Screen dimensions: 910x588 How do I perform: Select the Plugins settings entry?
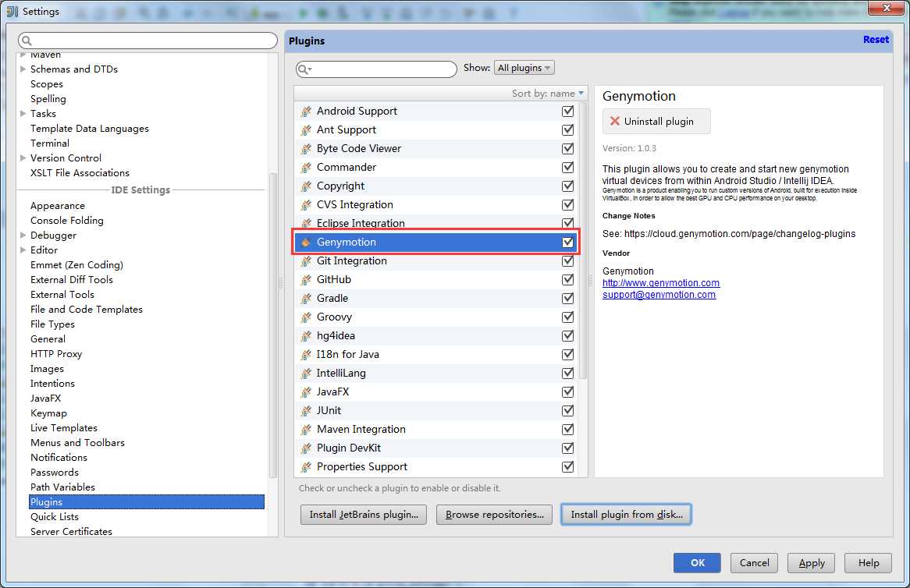click(x=146, y=502)
